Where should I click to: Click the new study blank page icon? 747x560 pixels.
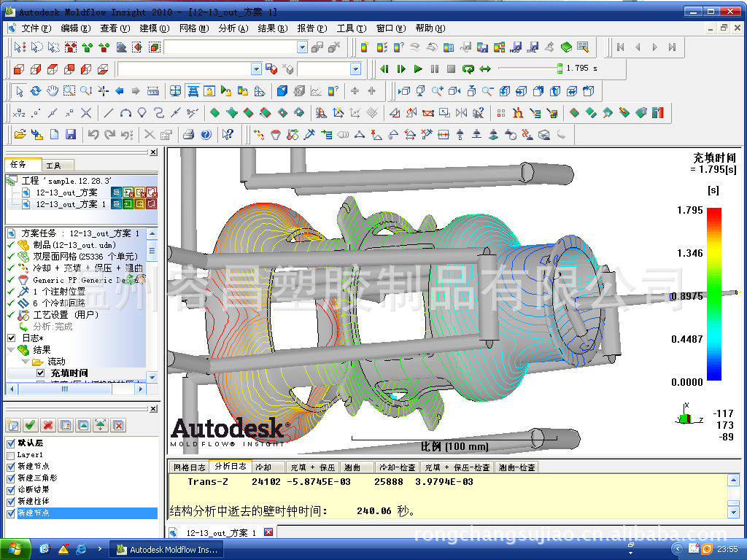click(x=54, y=135)
